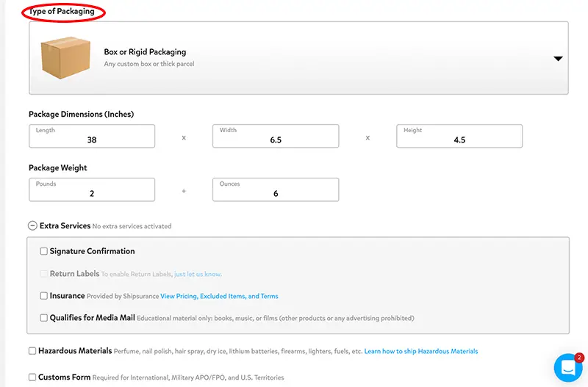Open View Pricing, Excluded Items, and Terms

pos(219,296)
